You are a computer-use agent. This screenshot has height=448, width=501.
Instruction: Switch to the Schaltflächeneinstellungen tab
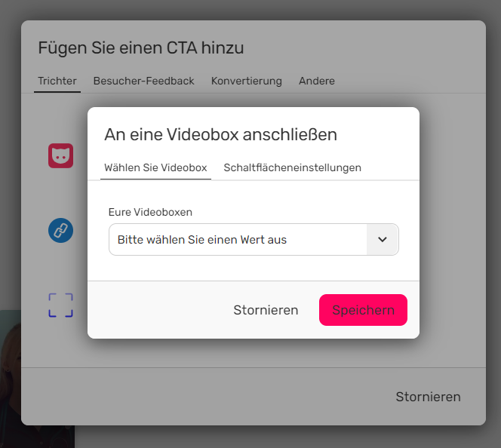click(292, 167)
